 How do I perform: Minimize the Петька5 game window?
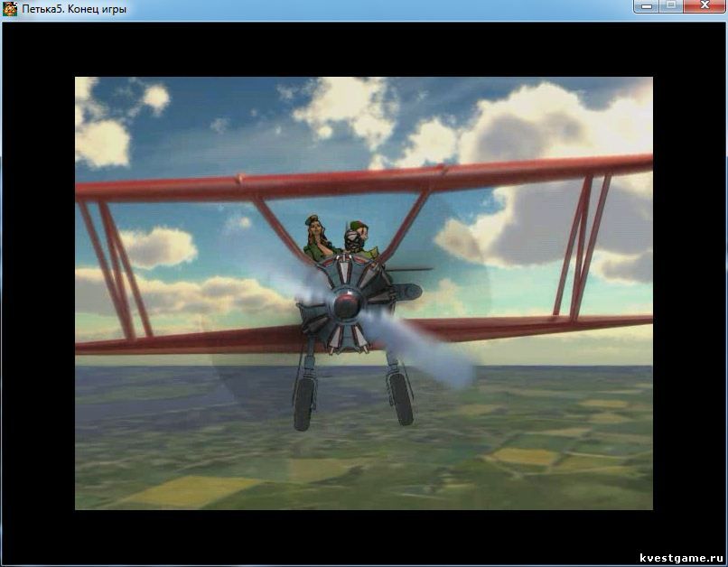[647, 6]
